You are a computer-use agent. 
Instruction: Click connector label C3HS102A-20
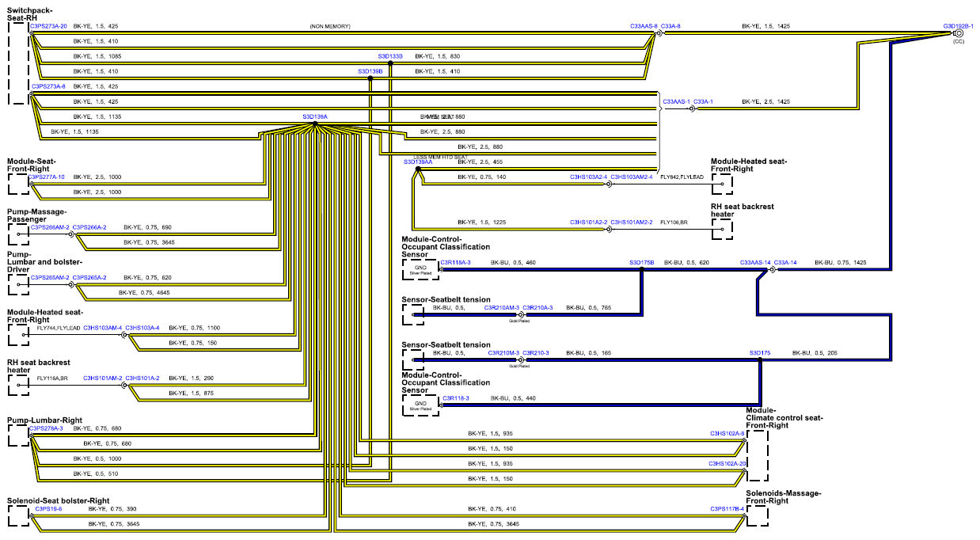point(728,464)
